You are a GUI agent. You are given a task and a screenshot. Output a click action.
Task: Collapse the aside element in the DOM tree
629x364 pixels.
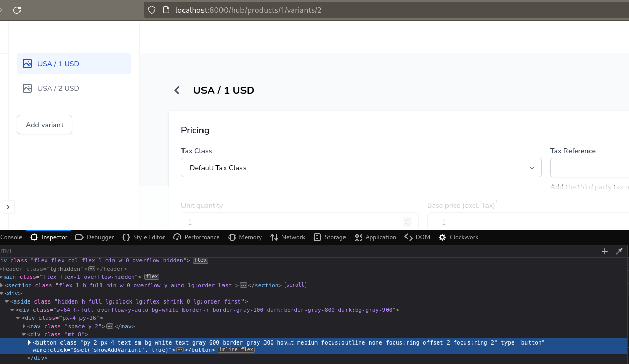tap(6, 301)
